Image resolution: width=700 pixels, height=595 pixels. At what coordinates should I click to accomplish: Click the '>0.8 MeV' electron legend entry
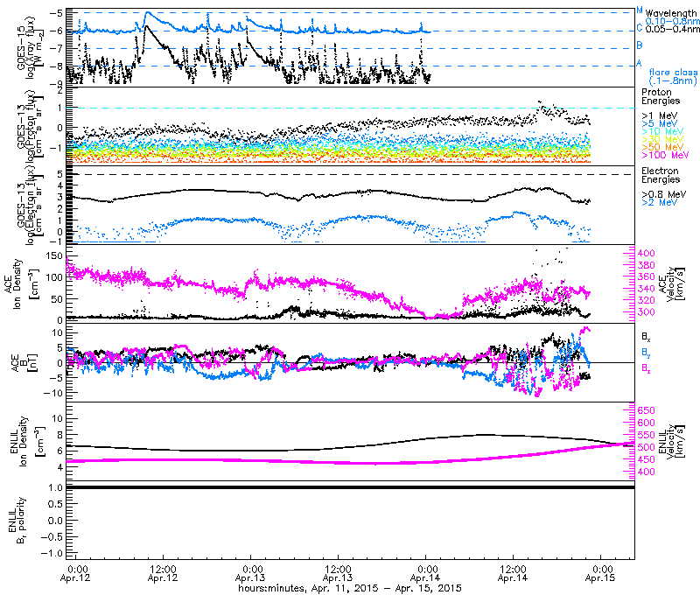tap(664, 194)
